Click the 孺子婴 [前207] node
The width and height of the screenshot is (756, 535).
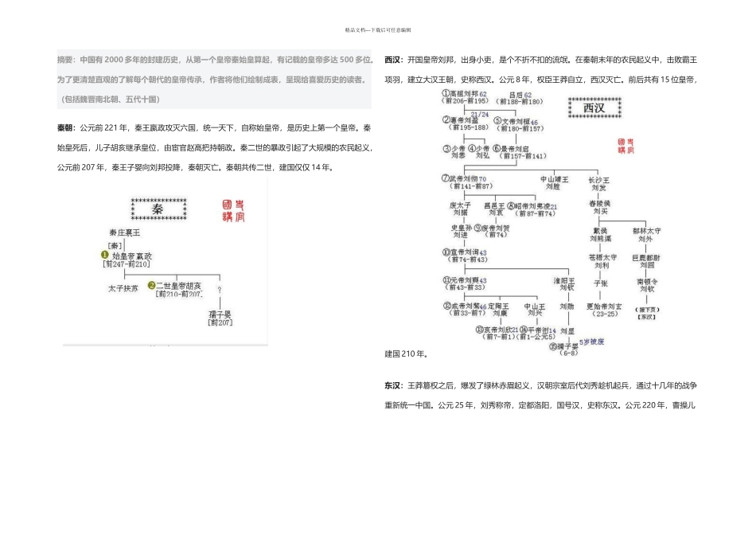(220, 318)
